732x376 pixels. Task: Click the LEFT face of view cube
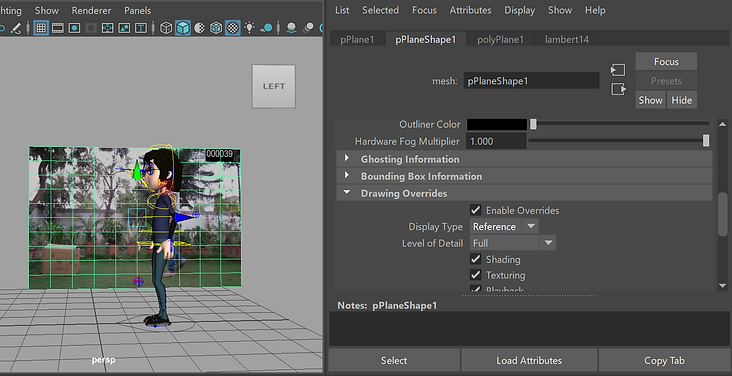[x=274, y=86]
